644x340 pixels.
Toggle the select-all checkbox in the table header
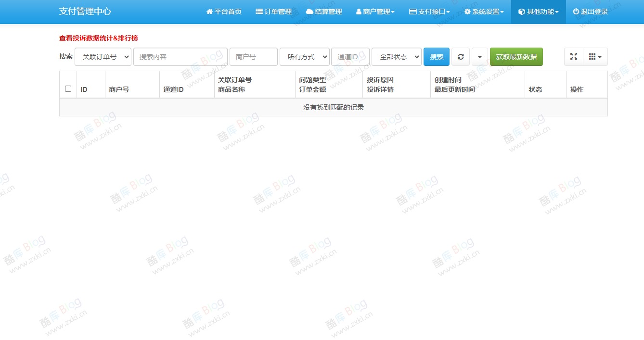[68, 88]
